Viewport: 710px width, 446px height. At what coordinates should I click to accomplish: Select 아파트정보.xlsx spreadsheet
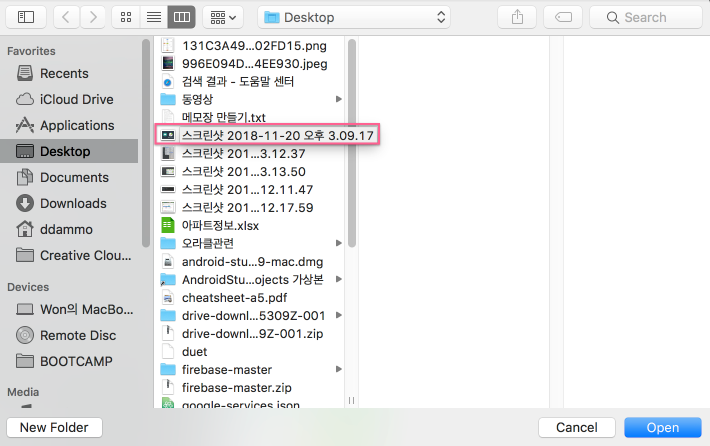pos(249,225)
